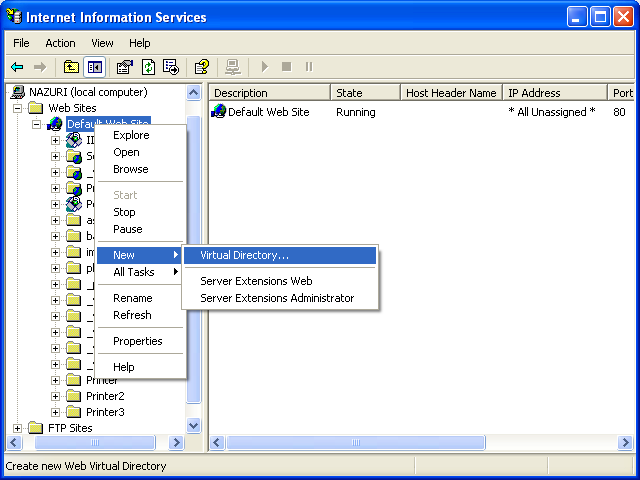Click the Printer3 folder icon
The height and width of the screenshot is (480, 640).
[73, 412]
